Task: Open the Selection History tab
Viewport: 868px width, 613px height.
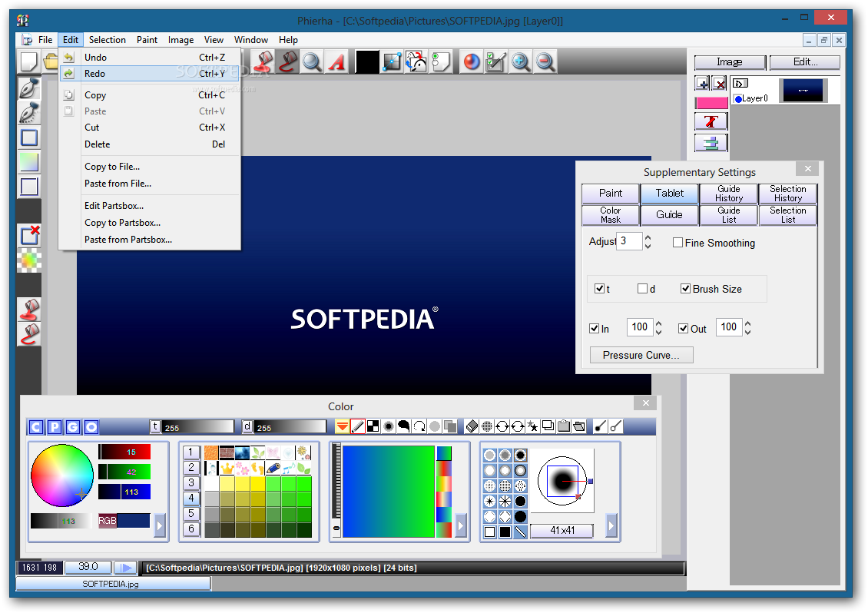Action: point(788,194)
